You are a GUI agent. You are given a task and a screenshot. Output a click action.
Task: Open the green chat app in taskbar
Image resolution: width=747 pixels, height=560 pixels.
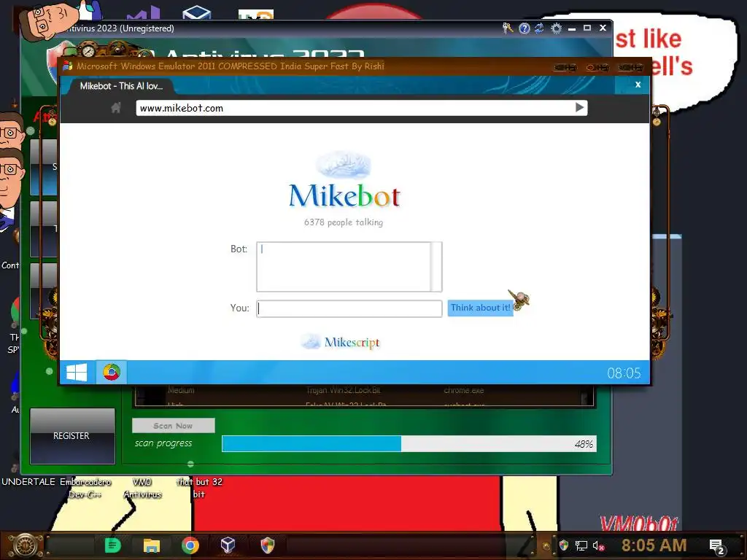coord(112,545)
